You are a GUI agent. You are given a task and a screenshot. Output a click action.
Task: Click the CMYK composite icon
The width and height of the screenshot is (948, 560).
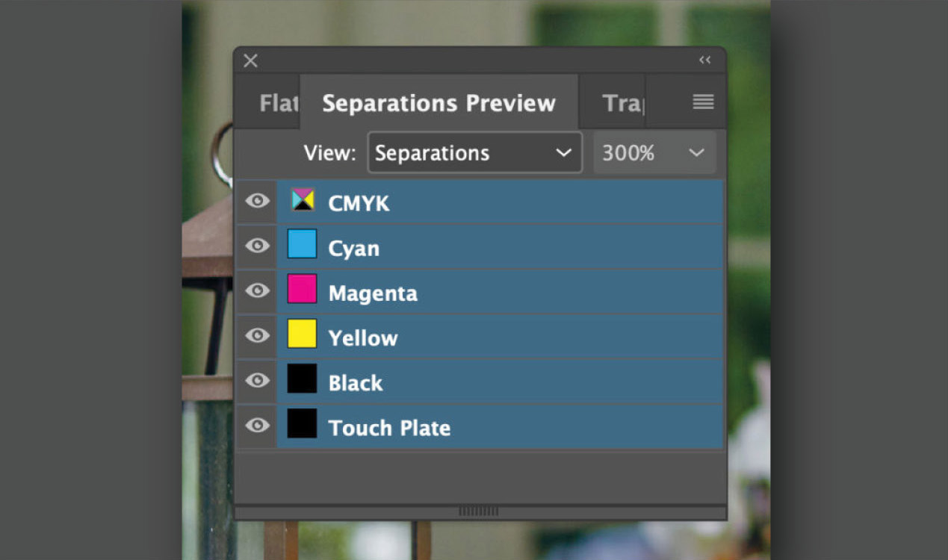(303, 199)
